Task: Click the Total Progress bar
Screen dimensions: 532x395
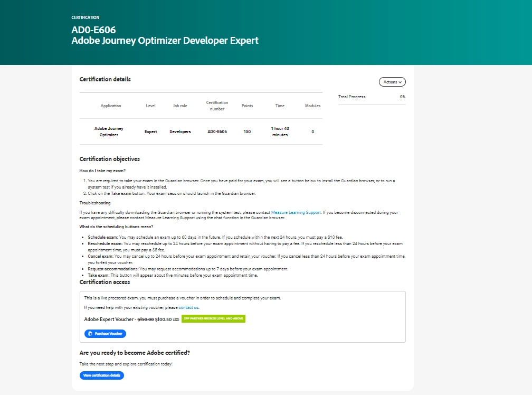Action: pos(372,104)
